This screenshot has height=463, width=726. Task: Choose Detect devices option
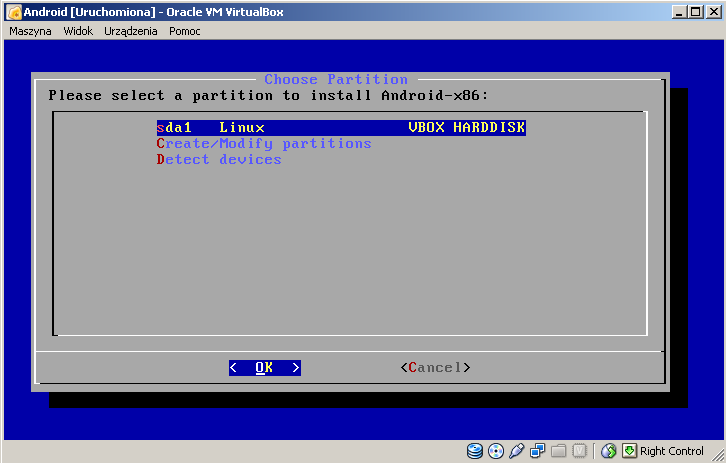pyautogui.click(x=219, y=159)
